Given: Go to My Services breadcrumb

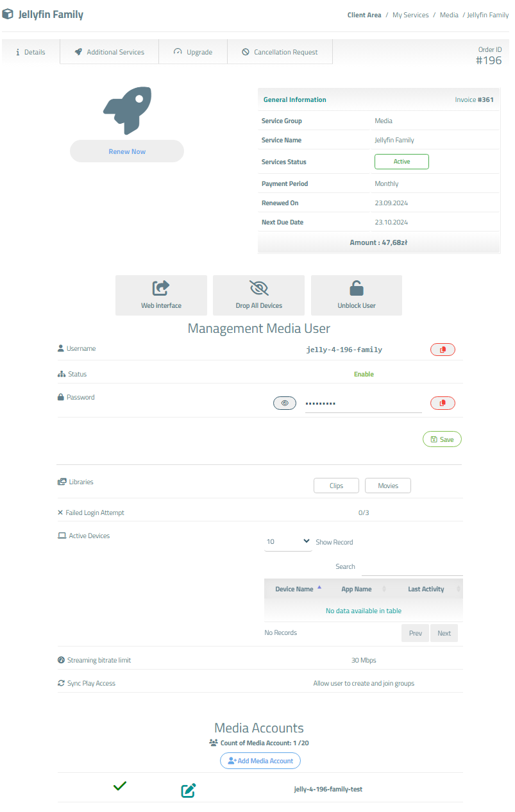Looking at the screenshot, I should [x=410, y=15].
